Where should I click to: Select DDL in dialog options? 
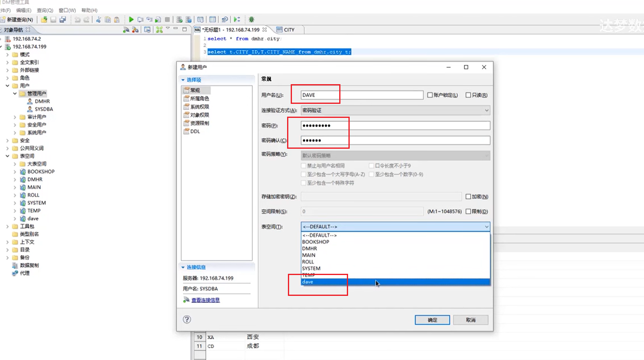coord(195,131)
